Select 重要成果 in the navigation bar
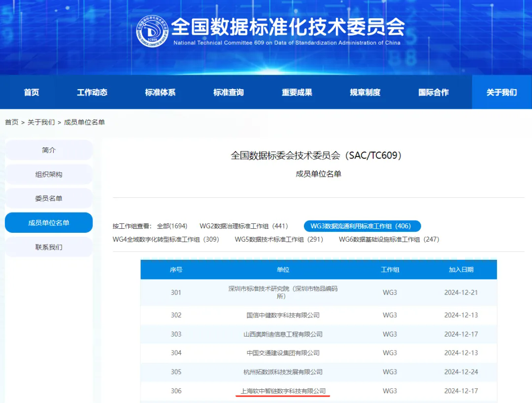Screen dimensions: 532x403 click(297, 92)
